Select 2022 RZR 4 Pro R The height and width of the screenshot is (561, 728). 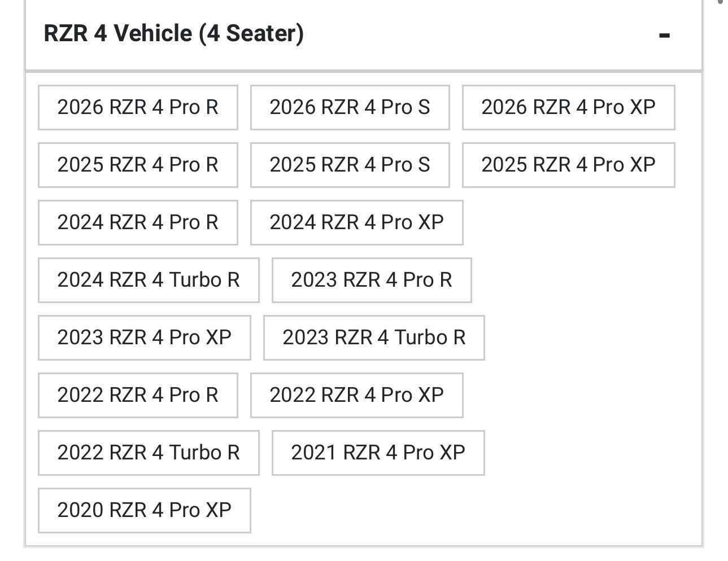pyautogui.click(x=138, y=395)
